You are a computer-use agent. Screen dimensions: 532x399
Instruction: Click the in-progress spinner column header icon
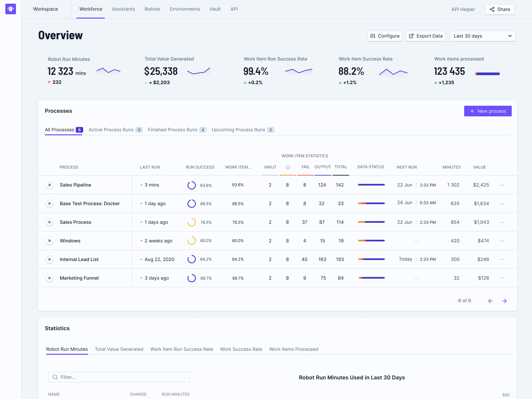[288, 167]
